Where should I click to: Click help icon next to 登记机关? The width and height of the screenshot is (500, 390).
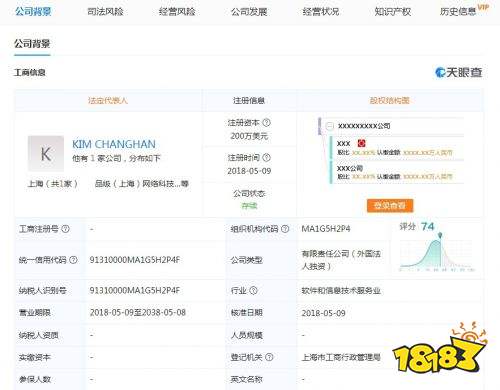coord(269,357)
